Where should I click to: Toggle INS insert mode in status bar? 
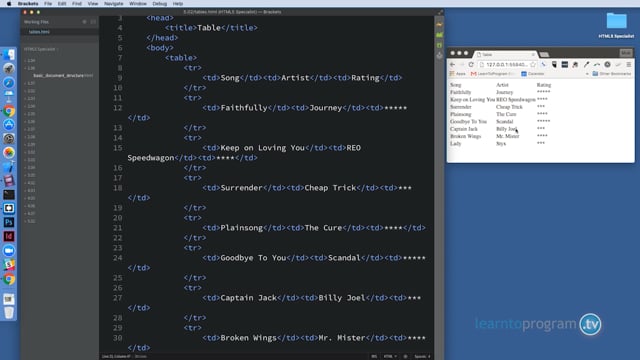(374, 356)
